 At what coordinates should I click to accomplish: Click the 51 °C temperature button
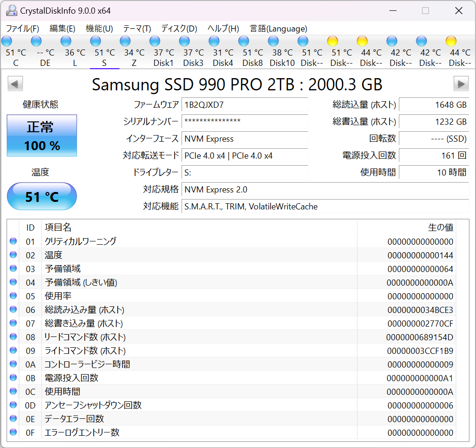coord(42,197)
